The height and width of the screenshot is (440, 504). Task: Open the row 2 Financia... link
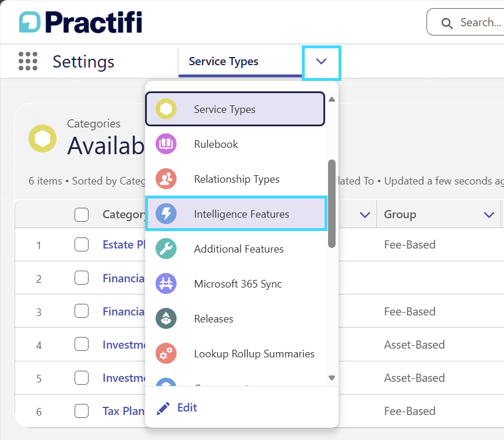point(124,278)
